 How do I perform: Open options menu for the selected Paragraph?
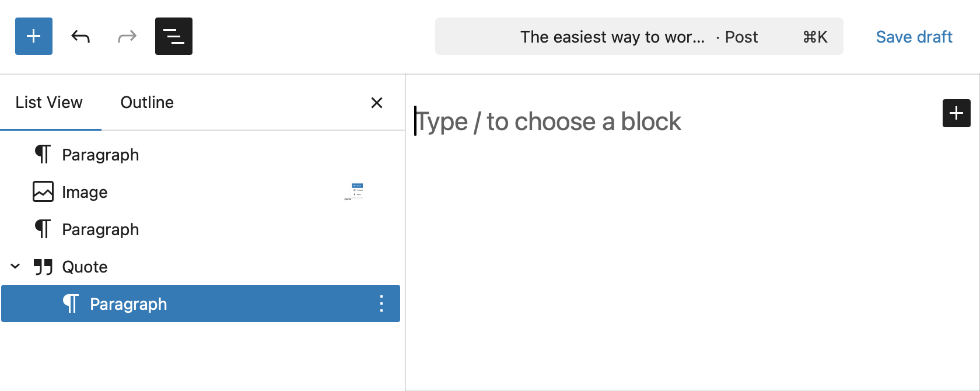coord(381,303)
